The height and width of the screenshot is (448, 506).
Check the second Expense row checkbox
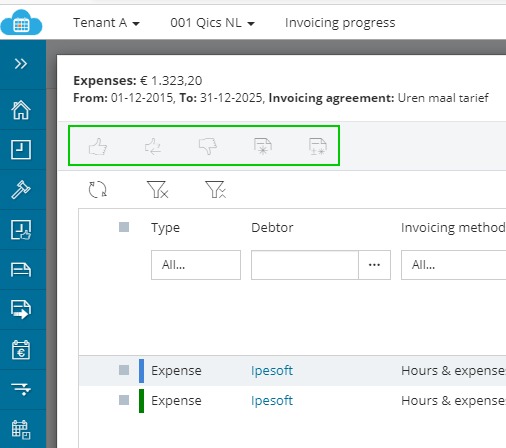tap(124, 400)
